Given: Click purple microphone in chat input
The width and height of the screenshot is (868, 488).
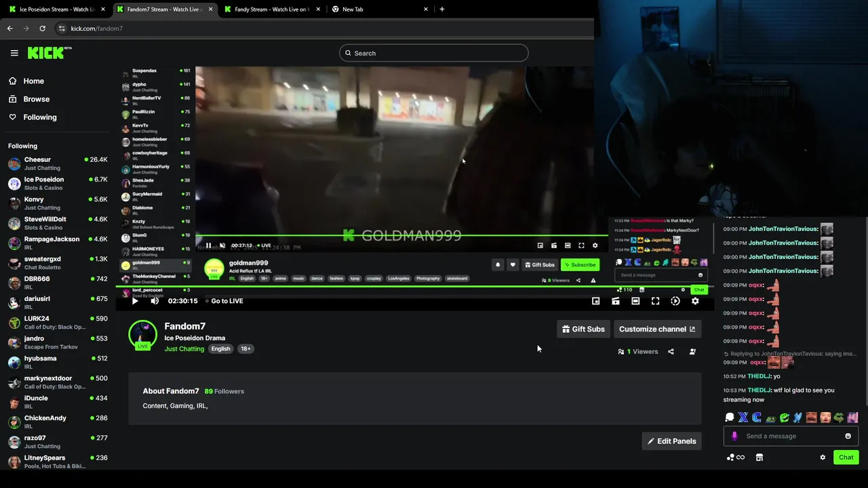Looking at the screenshot, I should click(x=734, y=436).
